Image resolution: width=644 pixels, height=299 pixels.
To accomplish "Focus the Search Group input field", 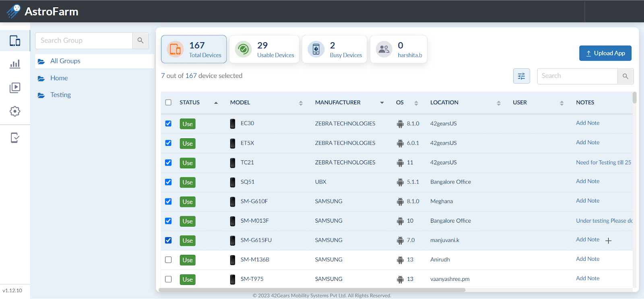I will coord(84,41).
